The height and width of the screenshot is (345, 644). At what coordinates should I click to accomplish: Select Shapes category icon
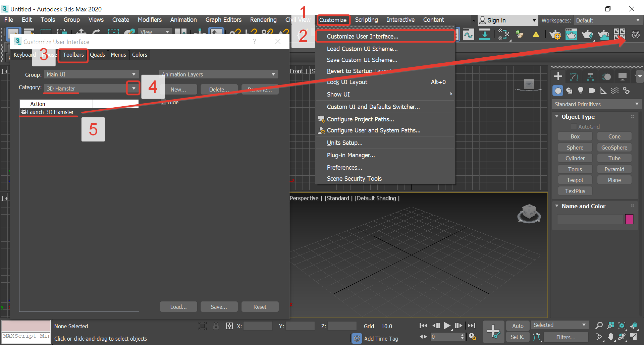point(569,91)
